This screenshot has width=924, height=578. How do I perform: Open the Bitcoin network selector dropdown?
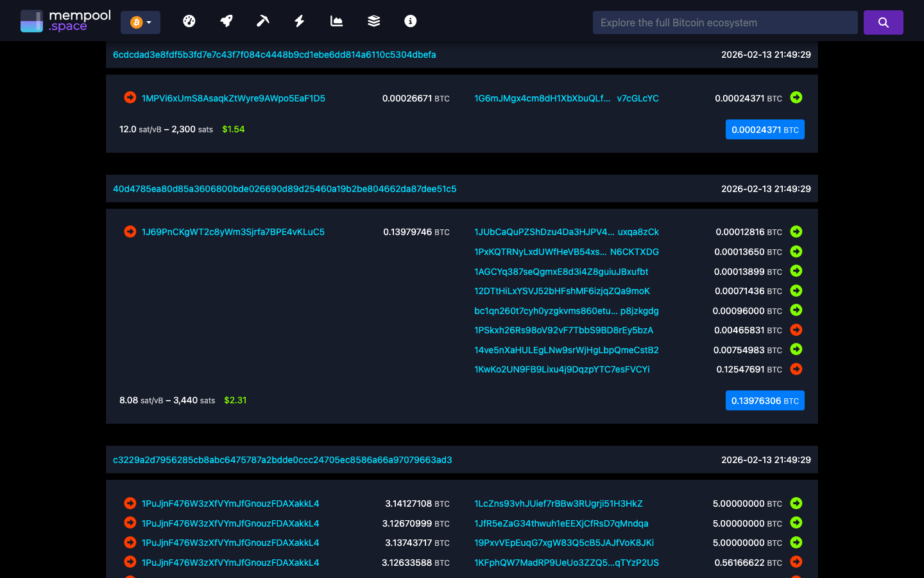(140, 21)
